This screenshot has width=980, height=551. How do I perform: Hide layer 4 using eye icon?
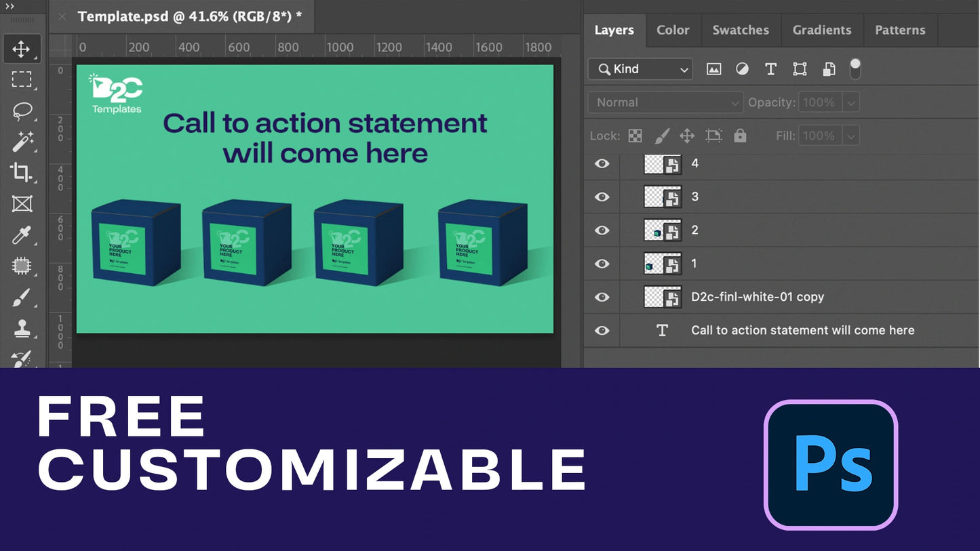[602, 164]
